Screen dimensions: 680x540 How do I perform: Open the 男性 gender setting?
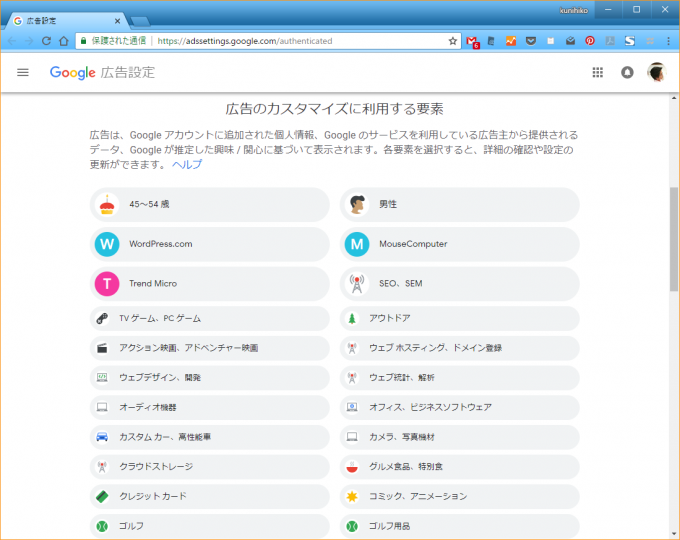[460, 204]
